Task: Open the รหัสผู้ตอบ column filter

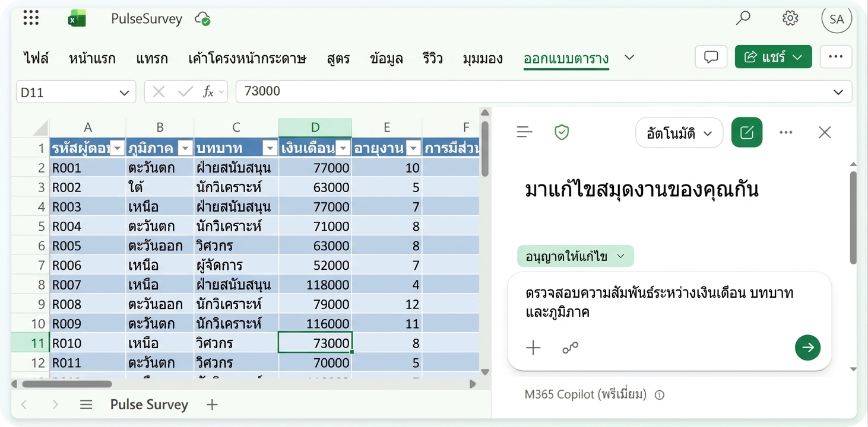Action: (x=117, y=148)
